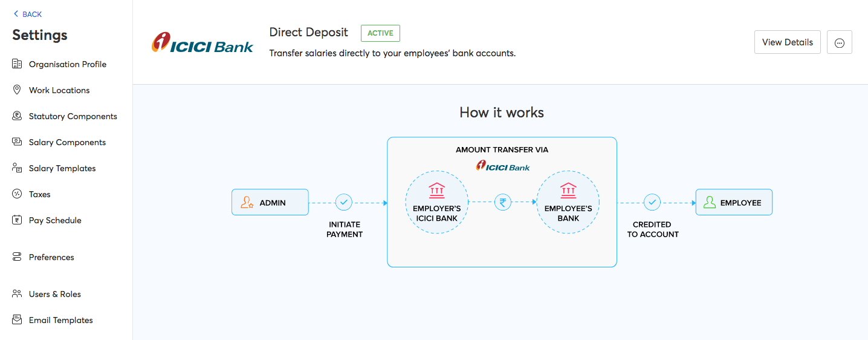Navigate to Users & Roles

54,294
